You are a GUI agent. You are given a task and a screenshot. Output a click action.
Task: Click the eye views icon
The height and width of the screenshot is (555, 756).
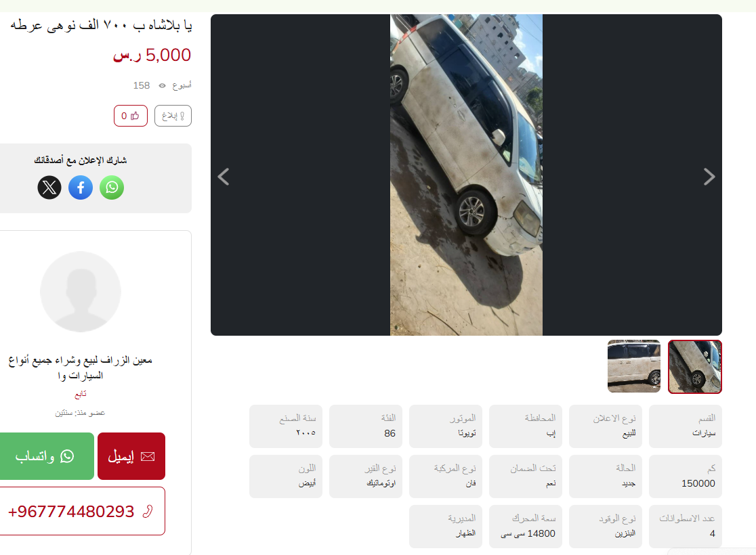click(162, 86)
